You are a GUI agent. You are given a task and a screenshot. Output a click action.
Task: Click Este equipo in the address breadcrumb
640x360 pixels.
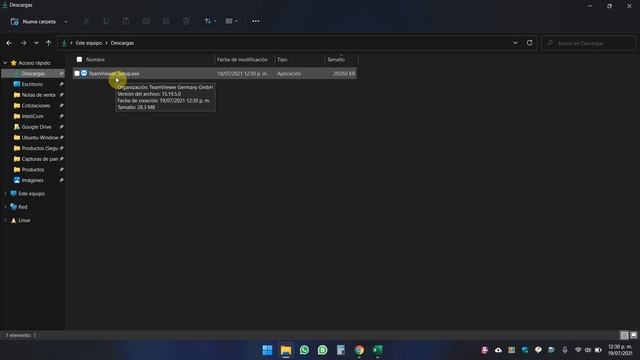coord(89,43)
